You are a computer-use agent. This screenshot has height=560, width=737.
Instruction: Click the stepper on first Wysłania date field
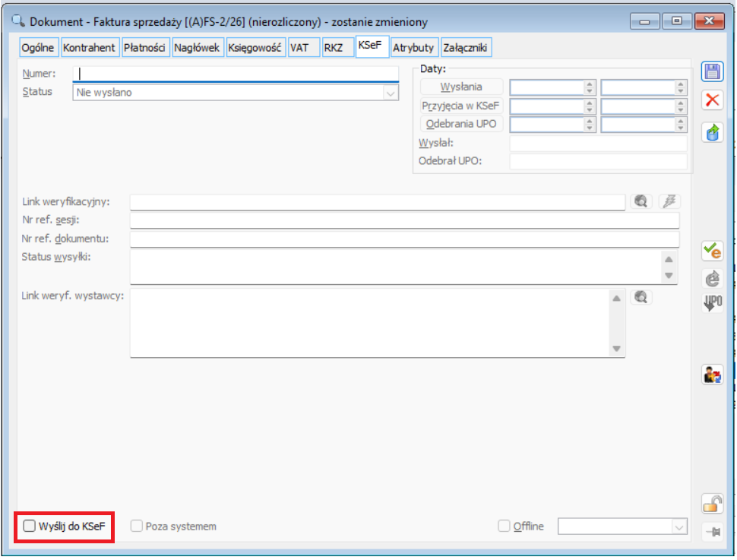pos(590,87)
